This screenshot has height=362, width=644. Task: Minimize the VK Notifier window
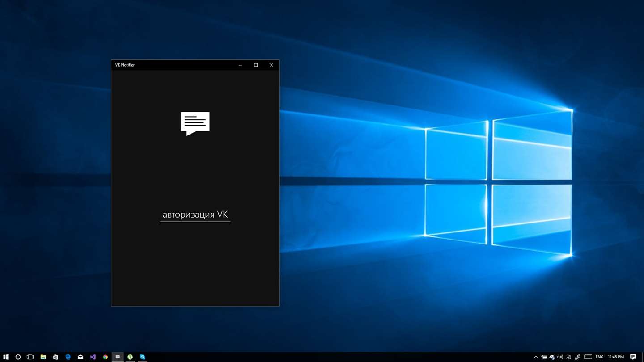pos(241,65)
